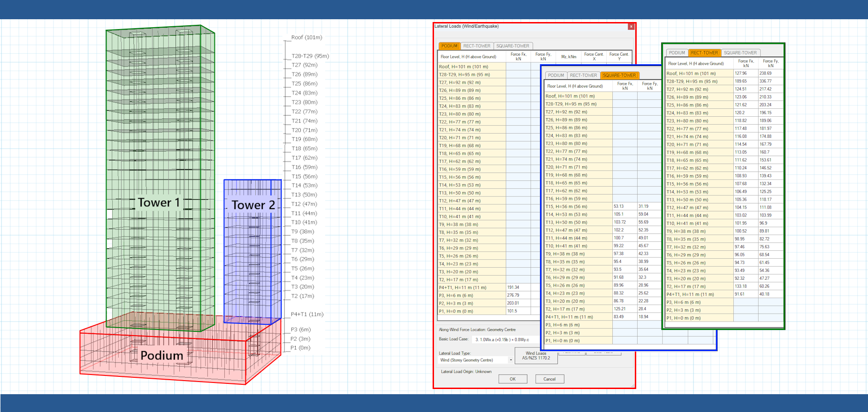Select the highlighted SQUARE-TOWER tab in the blue-bordered panel

pyautogui.click(x=619, y=75)
